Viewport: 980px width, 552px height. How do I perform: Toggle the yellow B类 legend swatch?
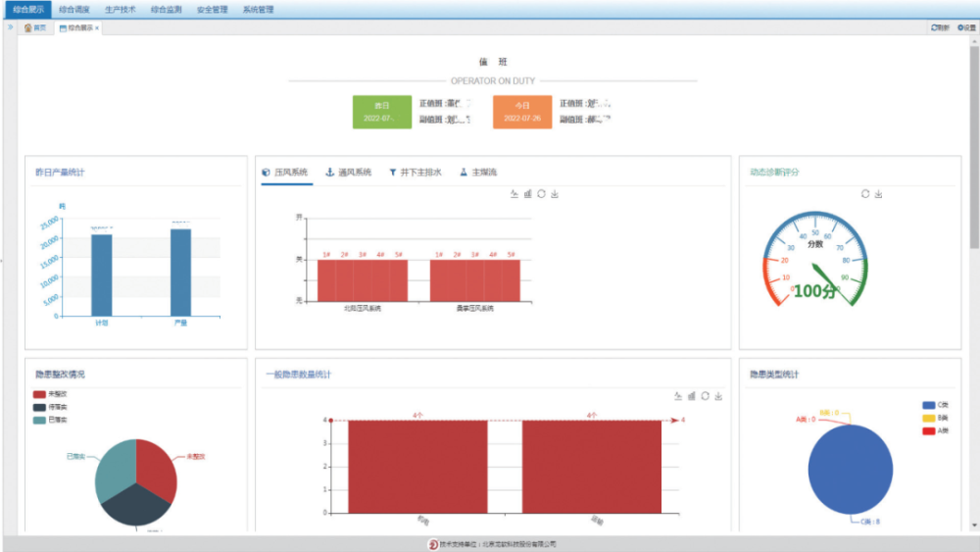point(928,418)
